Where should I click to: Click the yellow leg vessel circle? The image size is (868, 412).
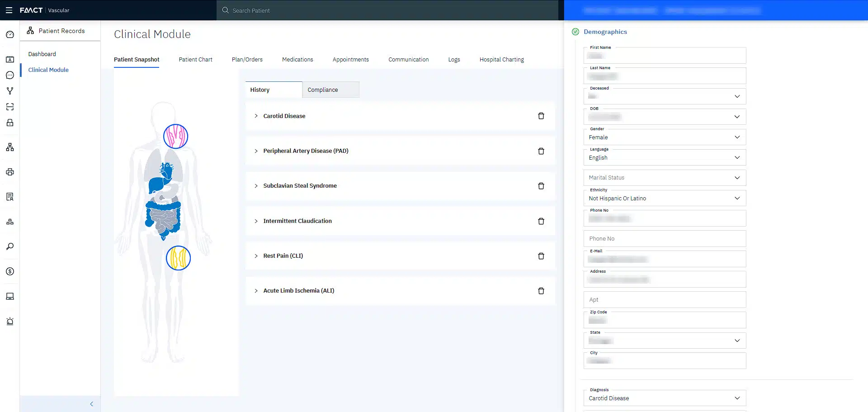pyautogui.click(x=178, y=258)
